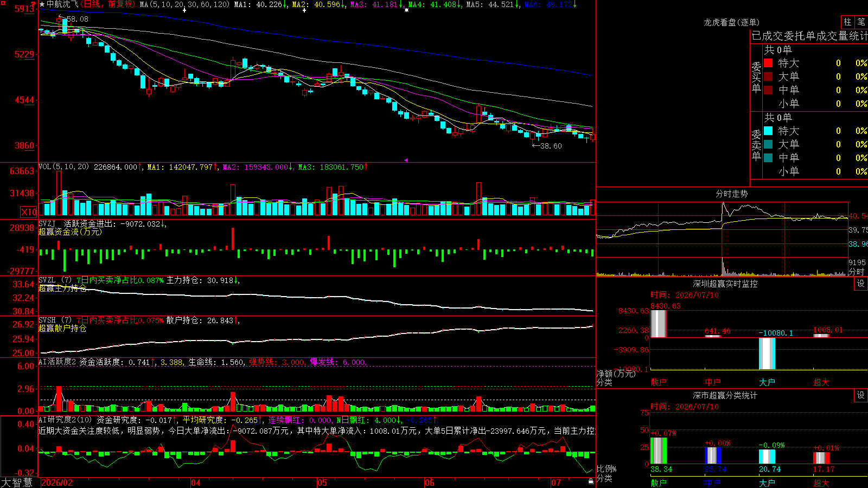Select the 分时走势 panel title
The image size is (868, 488).
(731, 194)
